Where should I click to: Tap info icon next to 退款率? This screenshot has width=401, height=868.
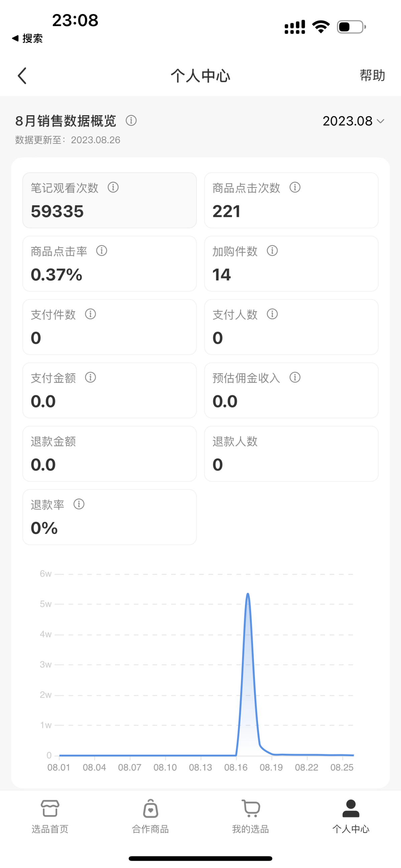tap(79, 504)
